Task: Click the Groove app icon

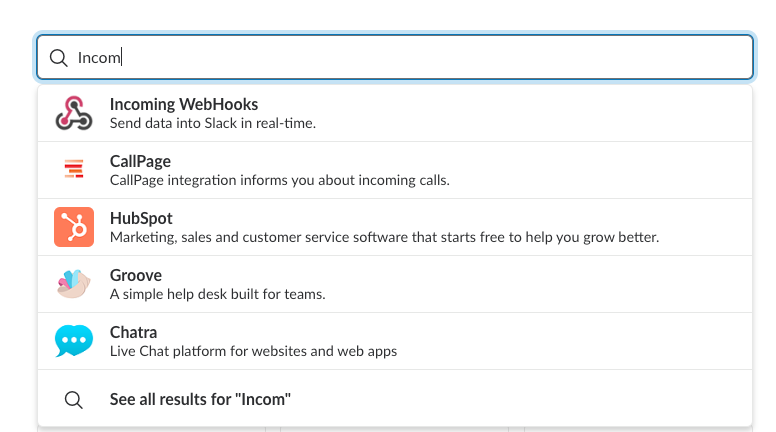Action: [x=74, y=284]
